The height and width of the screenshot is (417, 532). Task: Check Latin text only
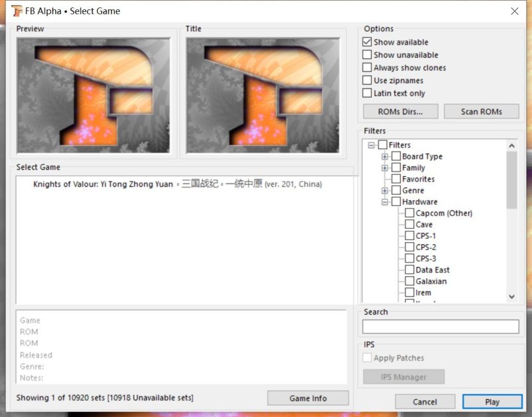[367, 93]
